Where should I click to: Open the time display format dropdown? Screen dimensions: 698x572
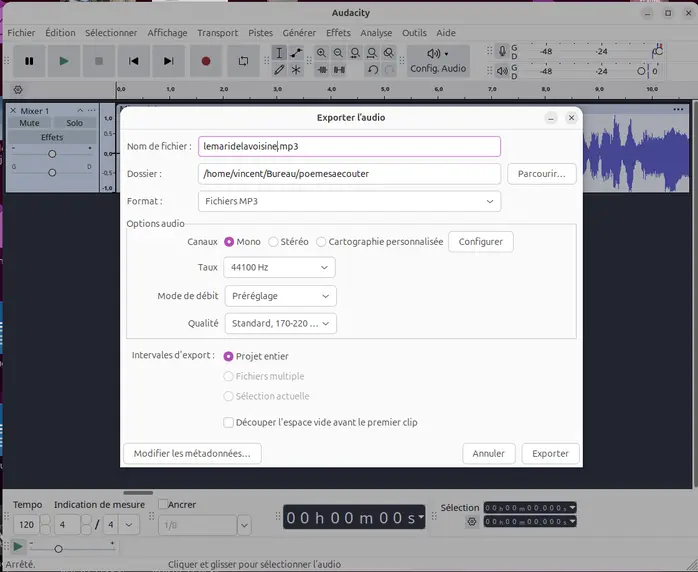pyautogui.click(x=421, y=517)
